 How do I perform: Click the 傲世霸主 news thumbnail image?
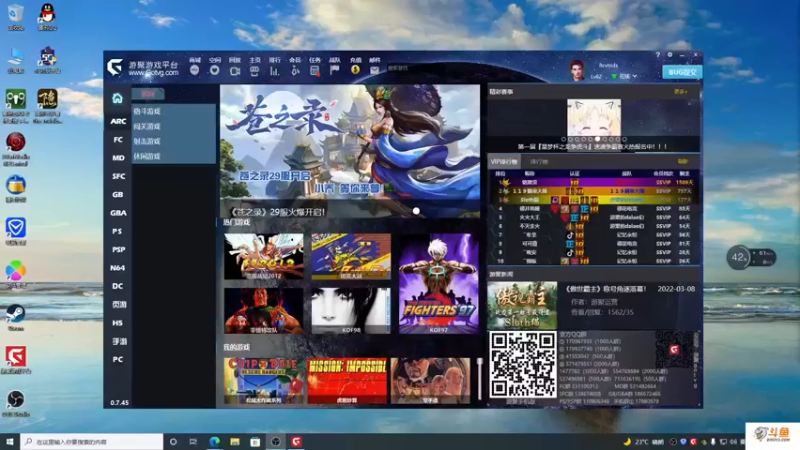click(522, 305)
